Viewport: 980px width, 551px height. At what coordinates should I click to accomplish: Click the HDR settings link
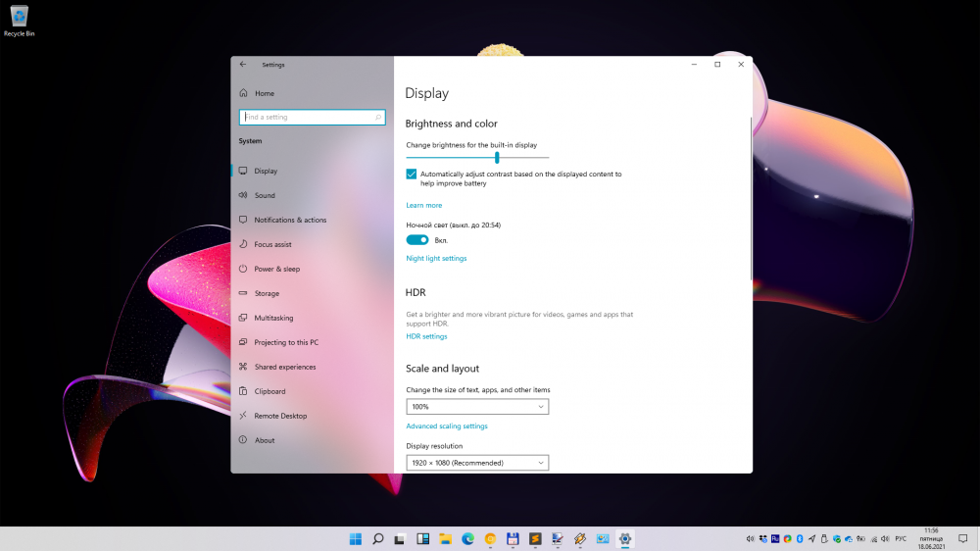click(426, 336)
